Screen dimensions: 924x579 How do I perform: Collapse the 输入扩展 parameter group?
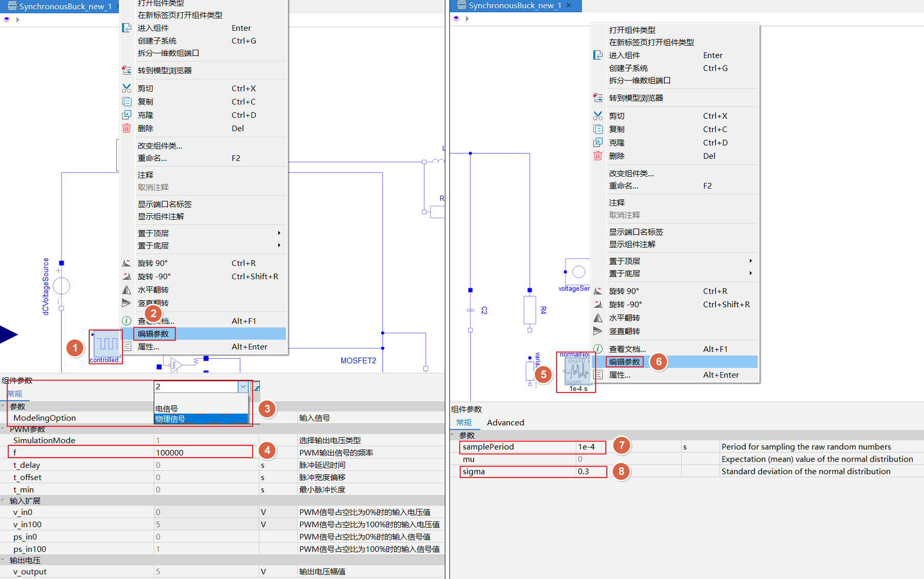[x=4, y=501]
